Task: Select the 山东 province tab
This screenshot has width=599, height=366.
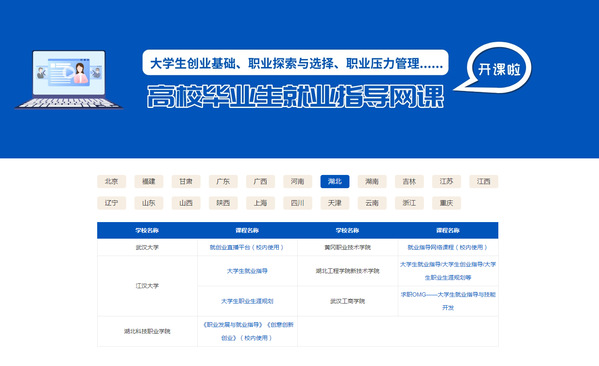Action: (x=149, y=203)
